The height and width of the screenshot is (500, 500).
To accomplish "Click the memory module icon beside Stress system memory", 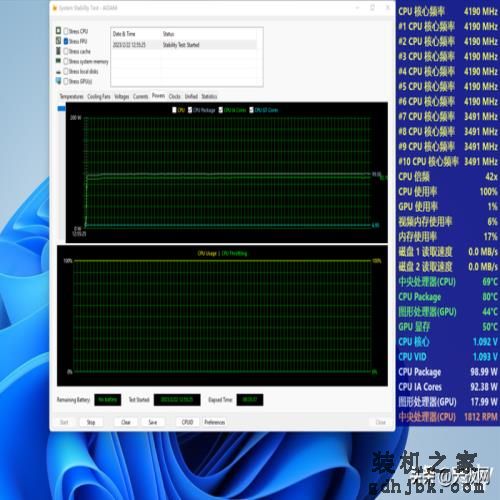I will tap(58, 61).
